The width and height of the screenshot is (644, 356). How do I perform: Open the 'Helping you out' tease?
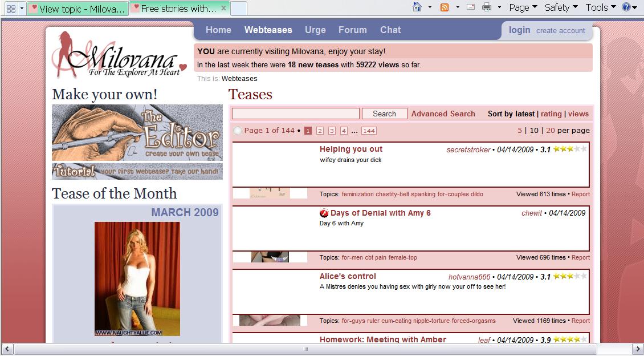pos(351,149)
